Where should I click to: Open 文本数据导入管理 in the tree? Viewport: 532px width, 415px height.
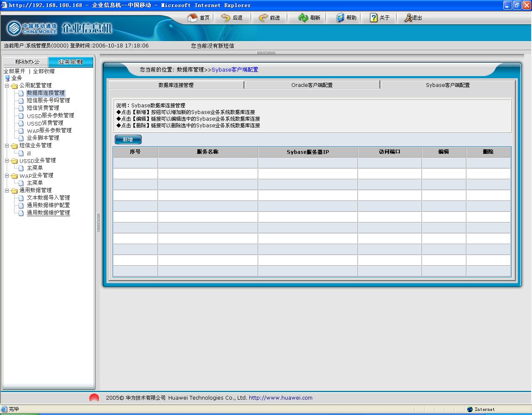(48, 198)
